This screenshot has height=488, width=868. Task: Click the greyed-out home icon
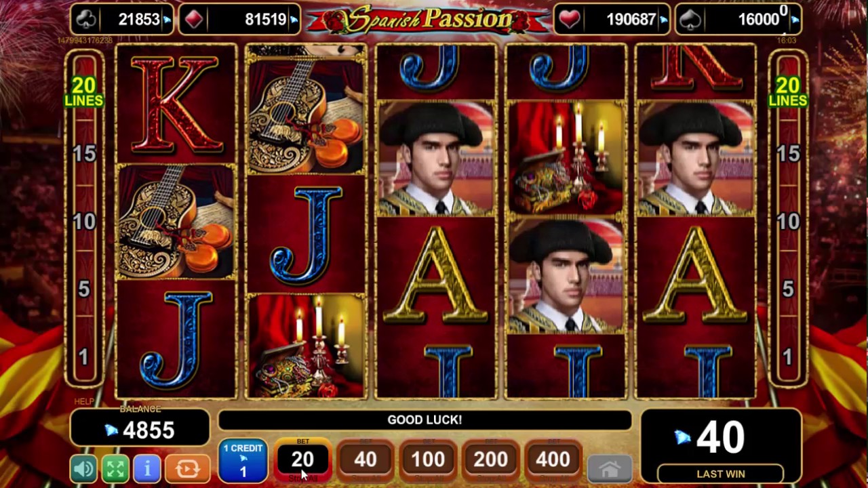pos(609,468)
